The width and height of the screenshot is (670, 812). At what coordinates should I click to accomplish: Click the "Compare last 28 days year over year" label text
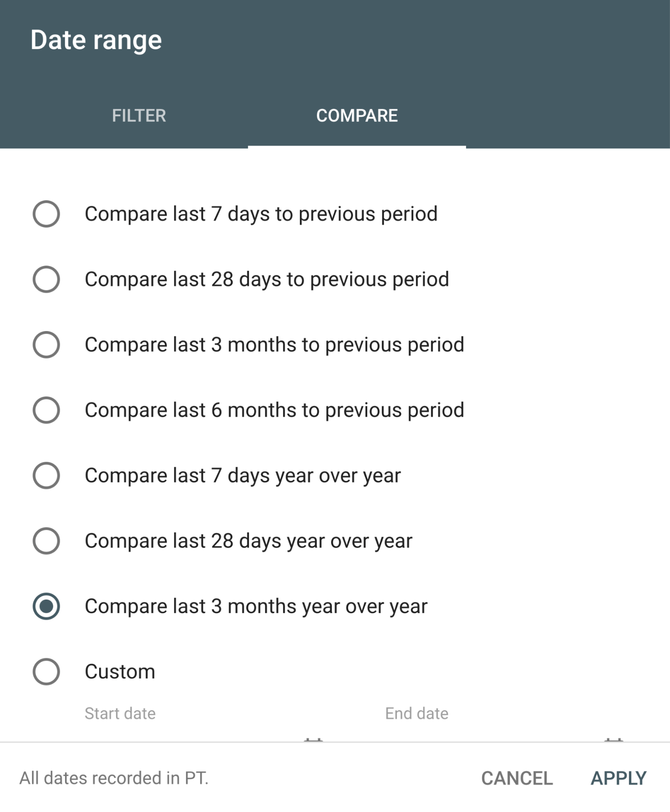click(248, 541)
